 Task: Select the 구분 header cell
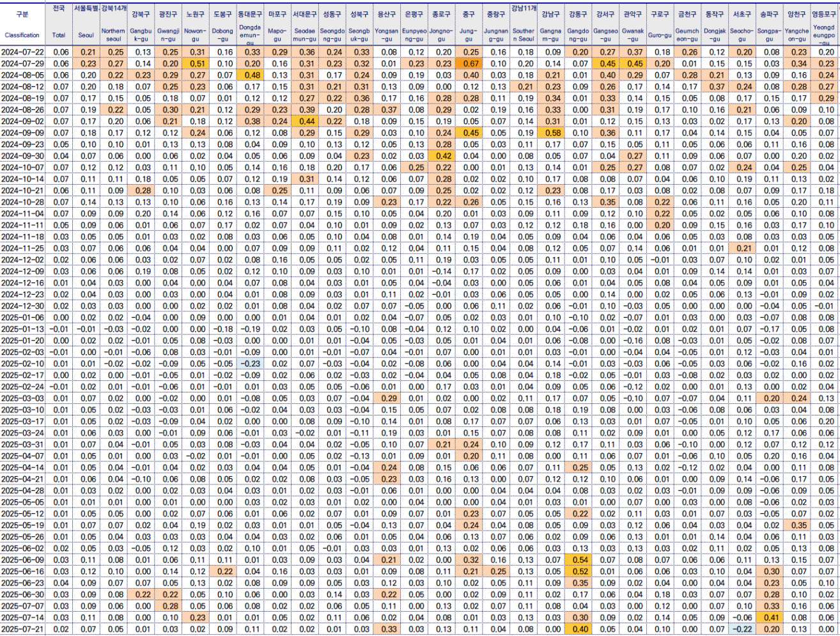click(22, 13)
